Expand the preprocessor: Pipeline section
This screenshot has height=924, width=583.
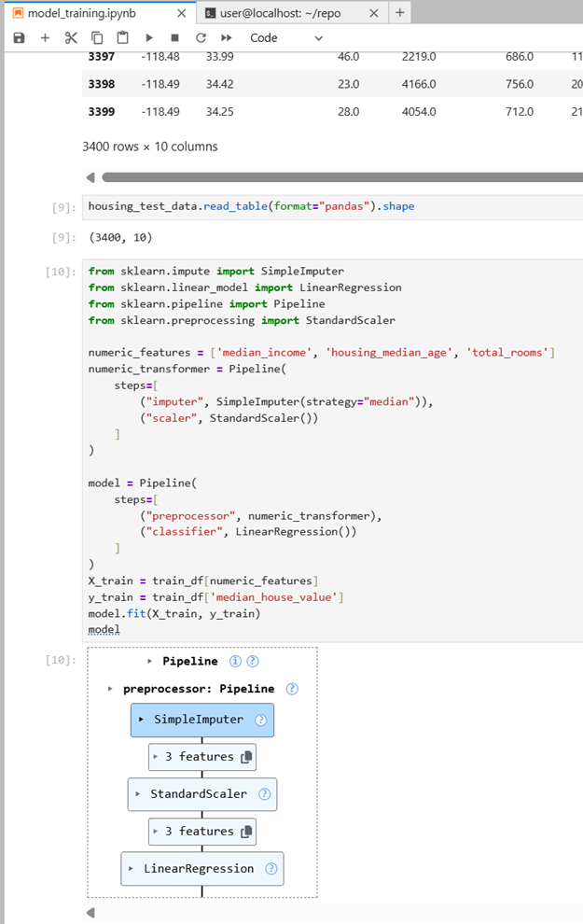[x=110, y=689]
